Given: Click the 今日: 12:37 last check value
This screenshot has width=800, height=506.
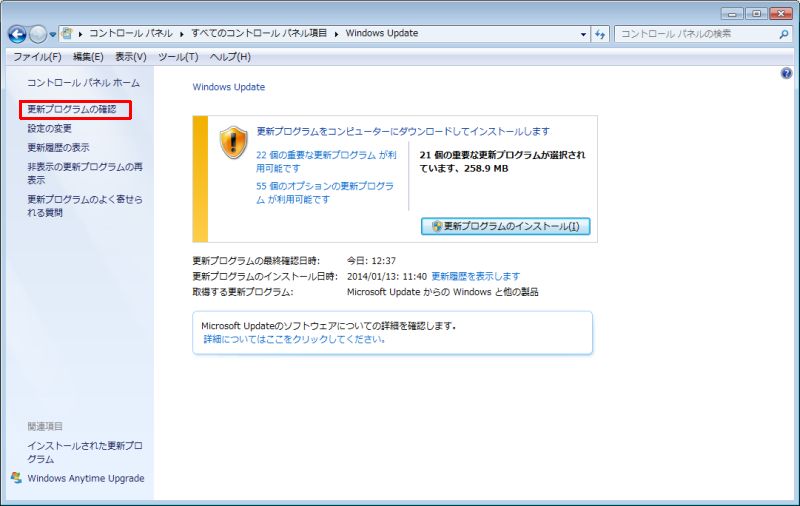Looking at the screenshot, I should tap(371, 261).
